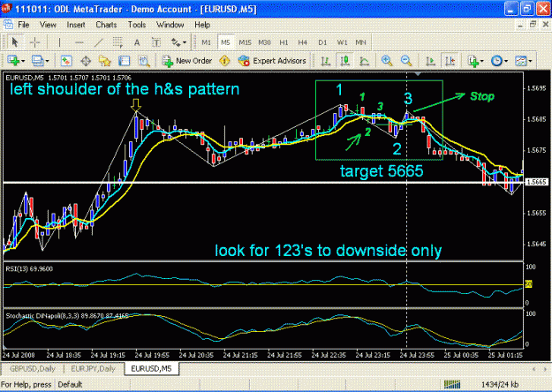Screen dimensions: 552x392
Task: Open the indicators list icon
Action: 473,61
